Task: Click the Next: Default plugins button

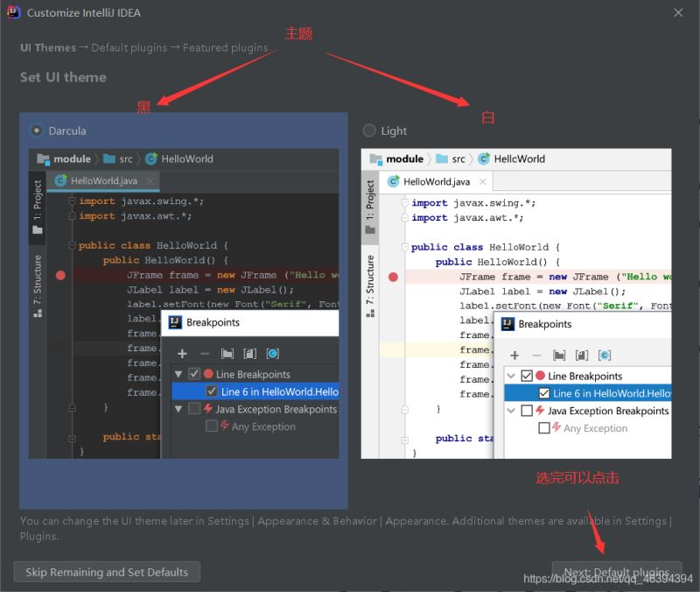Action: tap(617, 572)
